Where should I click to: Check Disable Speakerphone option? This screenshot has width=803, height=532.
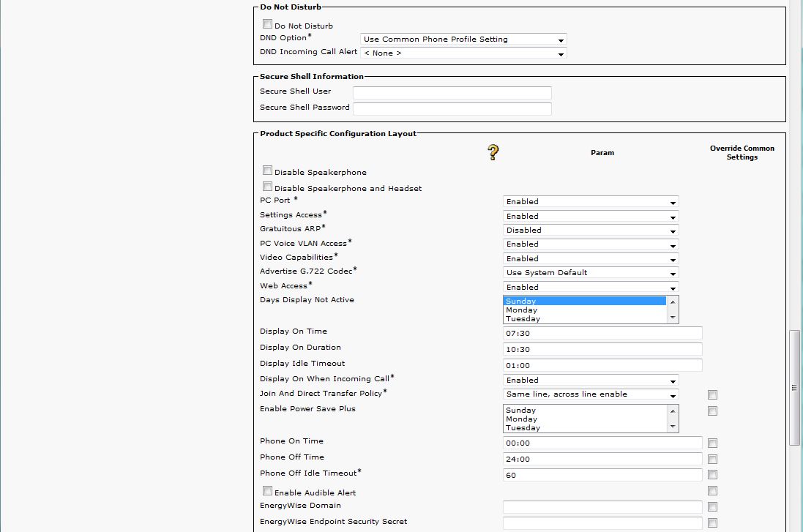pyautogui.click(x=267, y=171)
